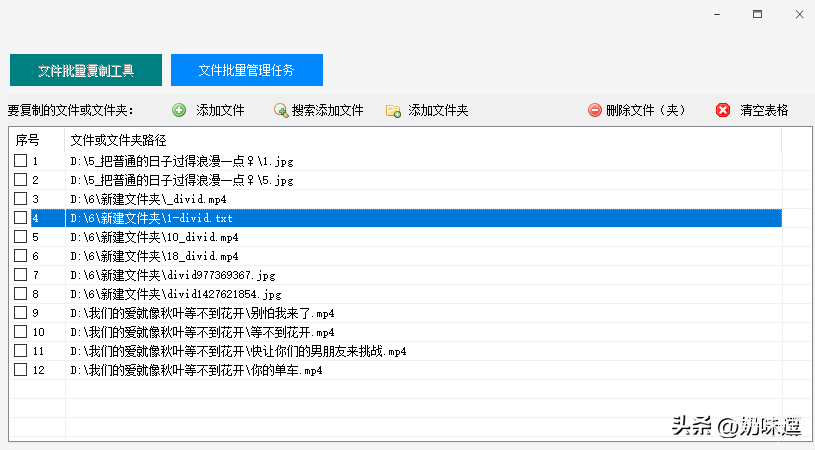Click the red minus Delete File icon

pyautogui.click(x=595, y=110)
